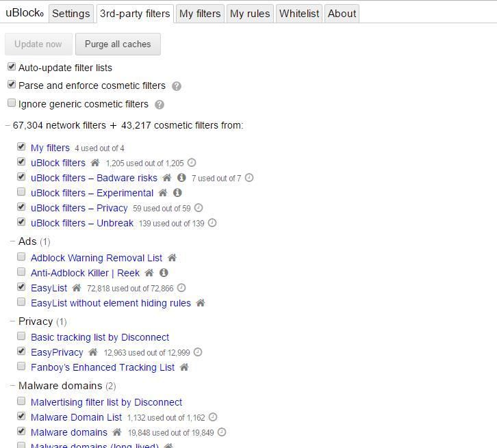Go to the Whitelist tab
This screenshot has width=497, height=448.
(299, 14)
